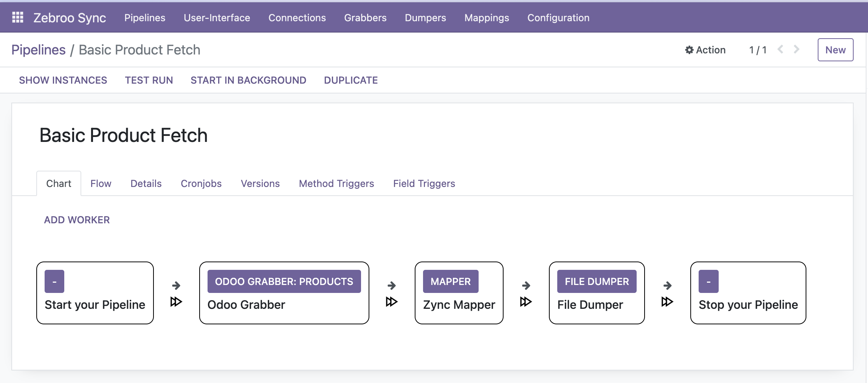Switch to the Field Triggers tab
This screenshot has width=868, height=383.
point(424,184)
